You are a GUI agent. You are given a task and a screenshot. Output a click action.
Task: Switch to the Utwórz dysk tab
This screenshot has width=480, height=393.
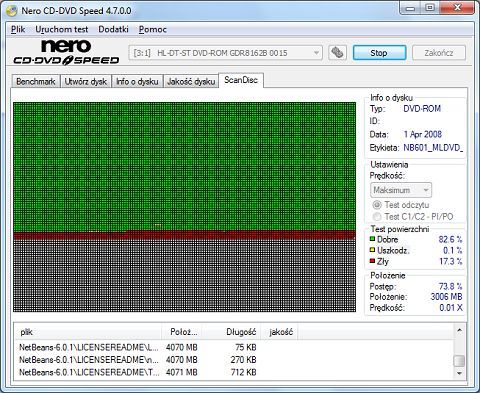(x=86, y=81)
